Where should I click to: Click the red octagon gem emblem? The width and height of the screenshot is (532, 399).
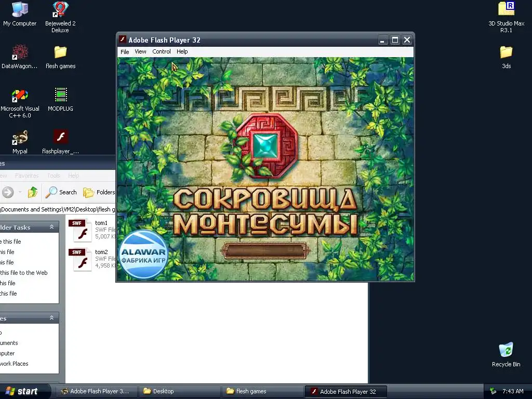click(x=267, y=145)
